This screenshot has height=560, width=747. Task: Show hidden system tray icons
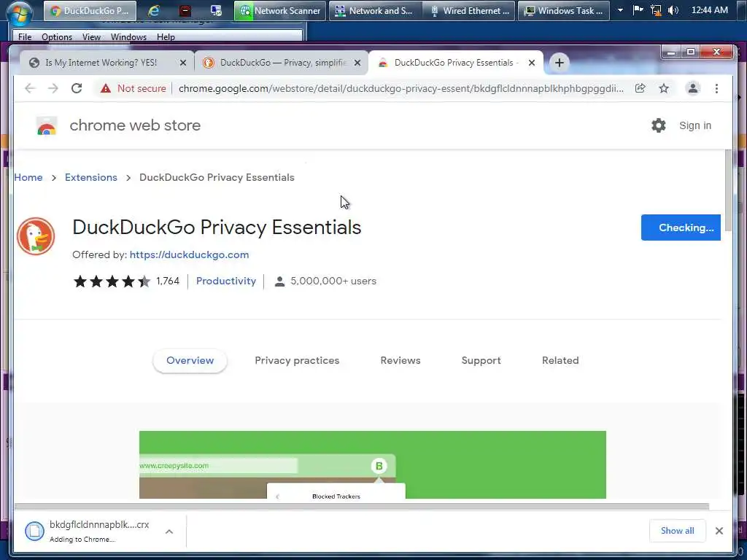[620, 10]
